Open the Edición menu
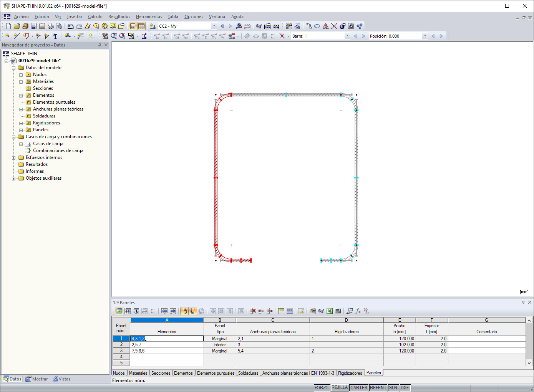Viewport: 534px width, 392px height. 42,17
